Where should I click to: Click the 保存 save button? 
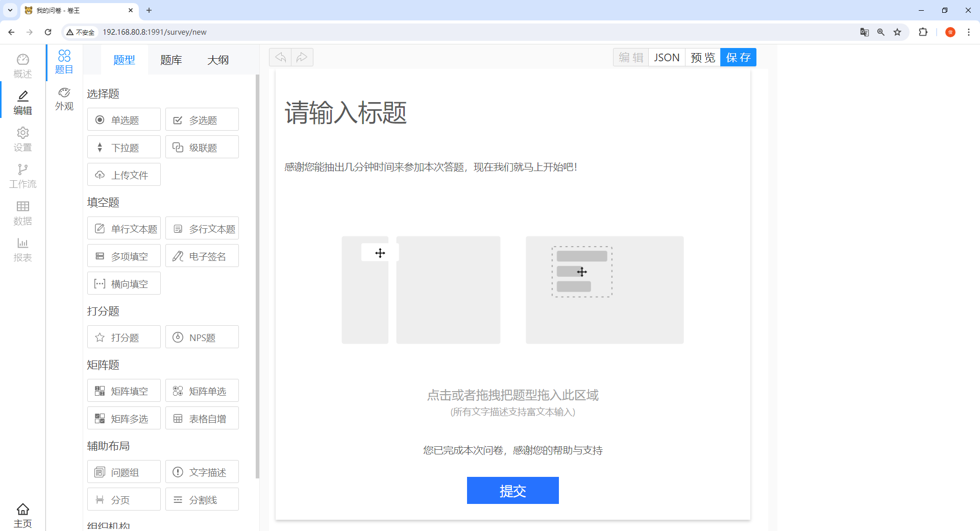tap(738, 57)
